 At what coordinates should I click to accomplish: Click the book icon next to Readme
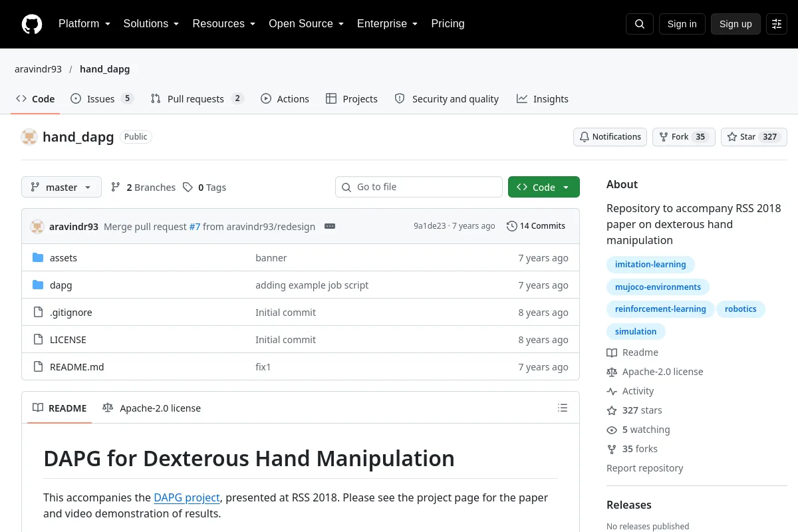(x=612, y=352)
